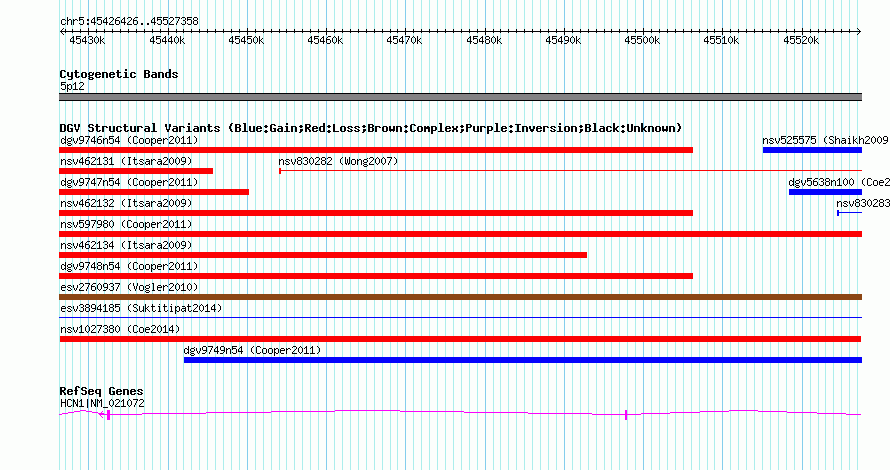Open the dgv9748n54 (Cooper2011) label
The height and width of the screenshot is (470, 890).
[129, 266]
